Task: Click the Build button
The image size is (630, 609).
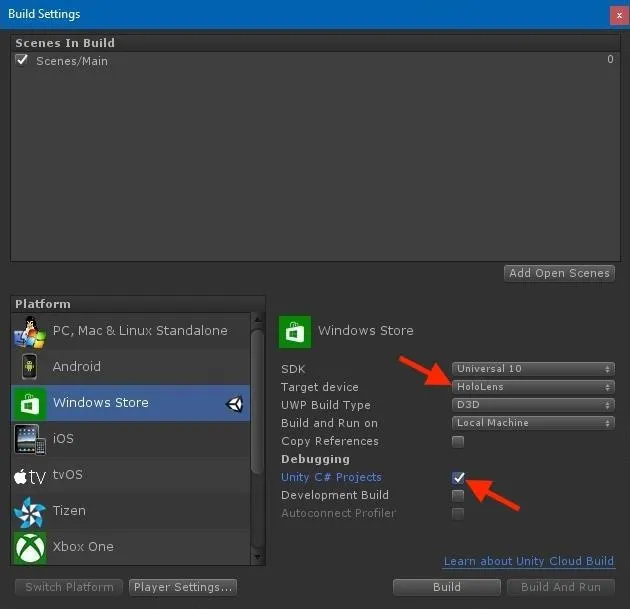Action: pos(447,587)
